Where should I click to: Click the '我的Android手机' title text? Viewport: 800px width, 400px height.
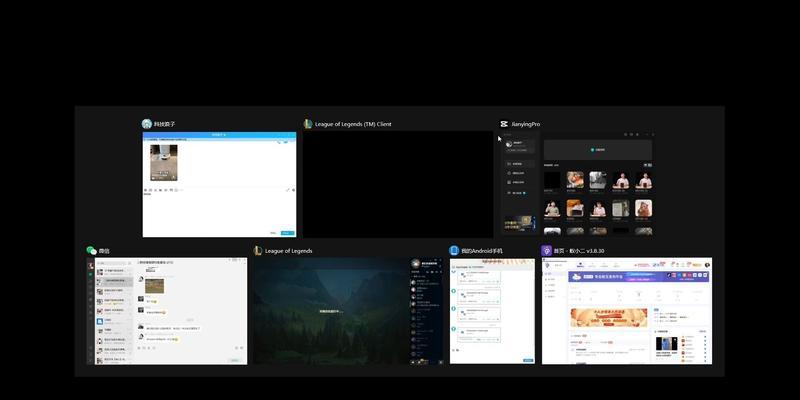click(x=482, y=251)
